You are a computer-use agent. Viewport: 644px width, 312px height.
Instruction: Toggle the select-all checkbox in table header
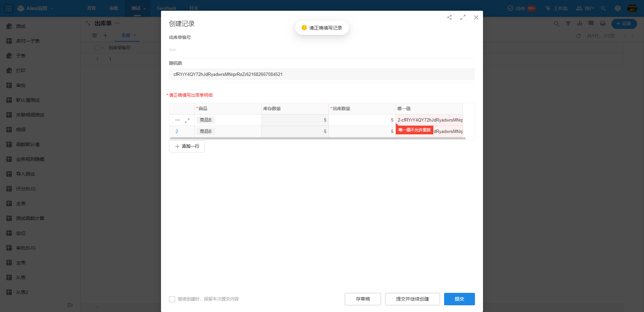(97, 48)
